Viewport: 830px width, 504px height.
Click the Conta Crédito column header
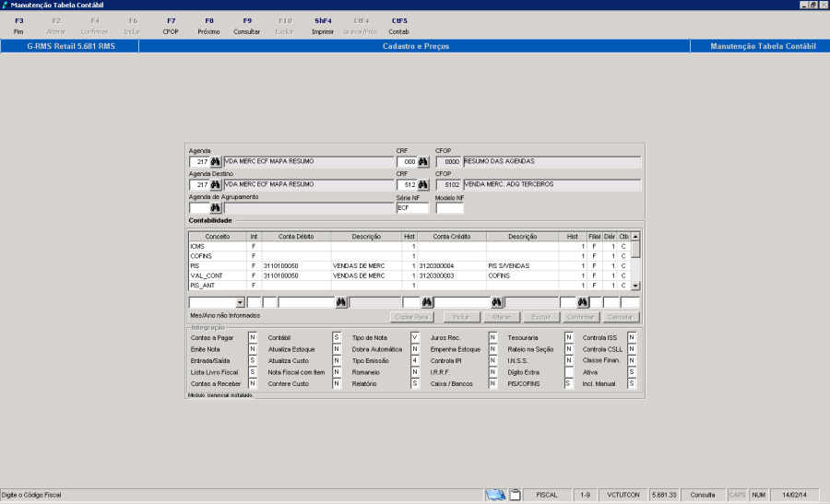452,237
